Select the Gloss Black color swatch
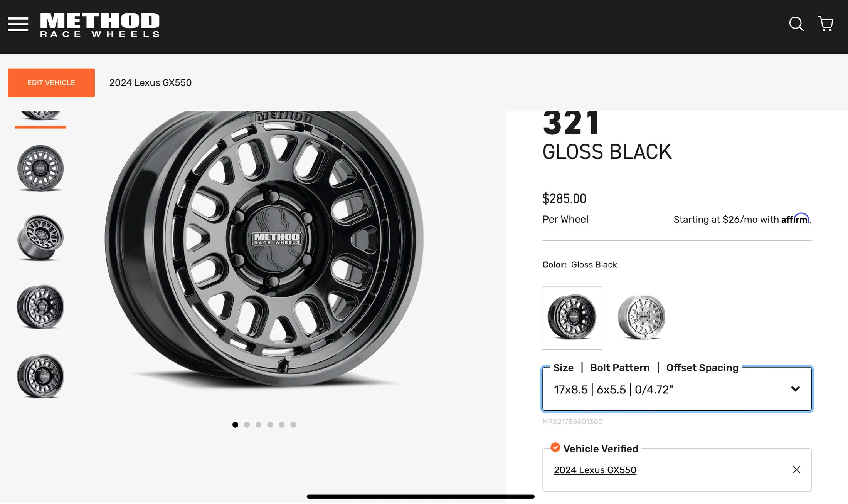Screen dimensions: 848x504 click(x=572, y=318)
